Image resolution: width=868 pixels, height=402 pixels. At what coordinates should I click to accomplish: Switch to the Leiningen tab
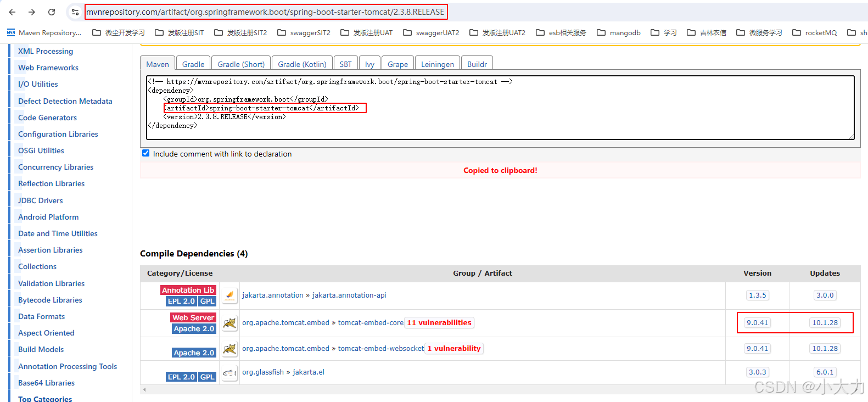click(438, 64)
